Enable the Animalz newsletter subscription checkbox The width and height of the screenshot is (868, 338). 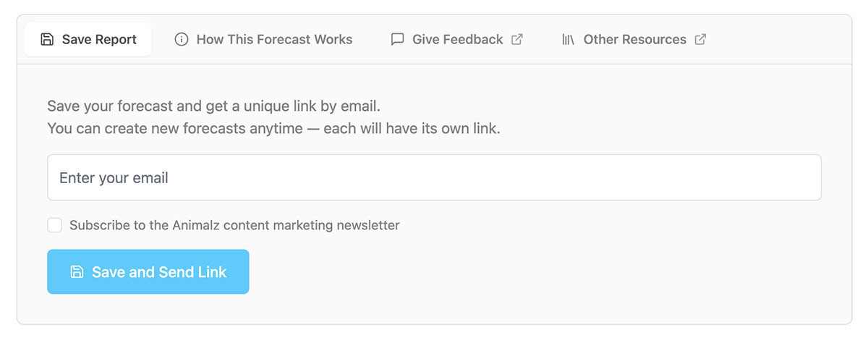[x=54, y=225]
